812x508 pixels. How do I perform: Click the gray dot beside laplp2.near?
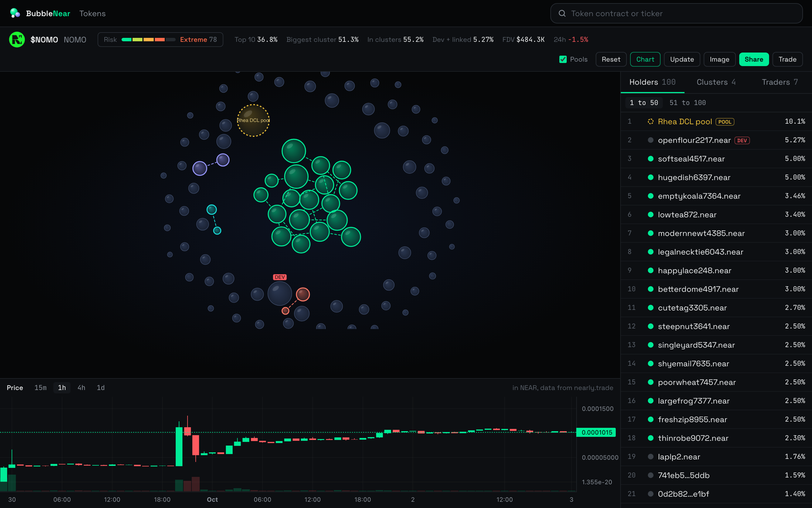tap(650, 457)
